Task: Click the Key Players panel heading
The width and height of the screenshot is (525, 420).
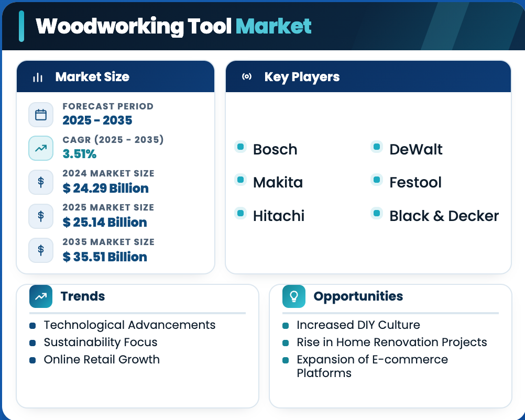Action: [302, 77]
